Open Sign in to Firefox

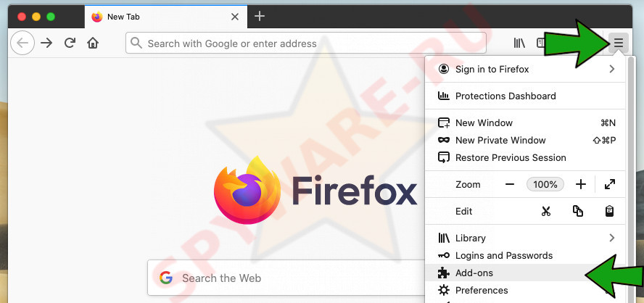pyautogui.click(x=525, y=69)
